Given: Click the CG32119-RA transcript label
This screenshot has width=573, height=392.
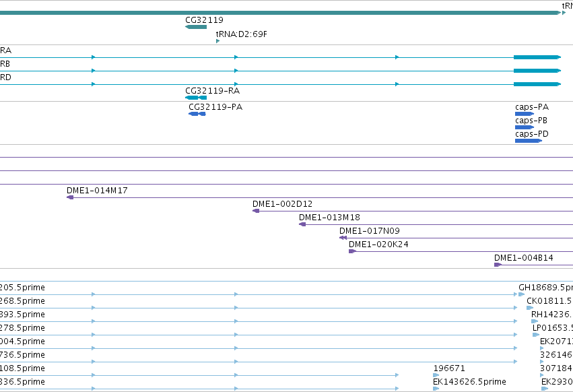Looking at the screenshot, I should [212, 91].
